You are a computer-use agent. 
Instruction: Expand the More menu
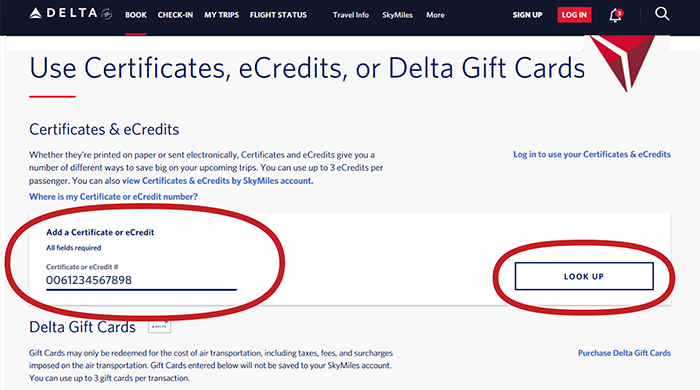(435, 15)
